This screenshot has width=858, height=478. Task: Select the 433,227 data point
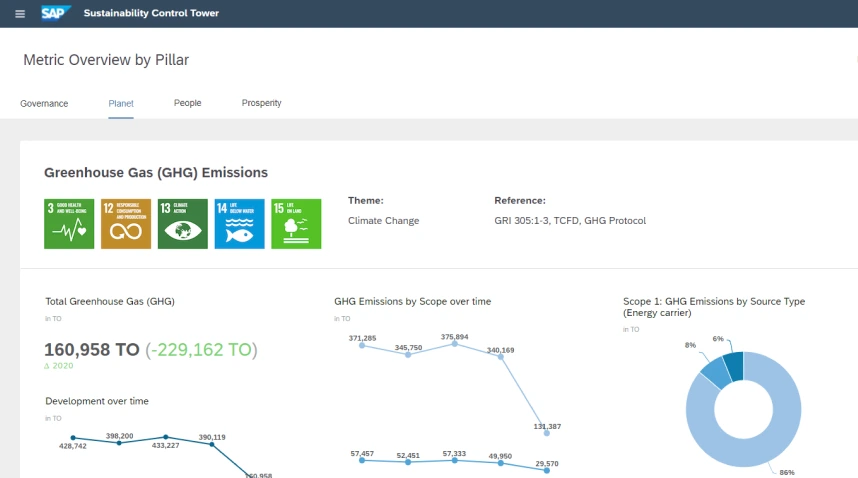166,437
